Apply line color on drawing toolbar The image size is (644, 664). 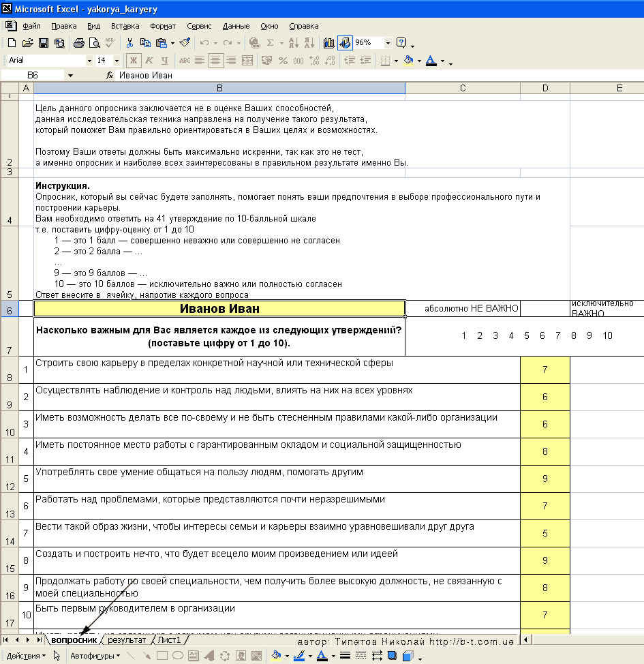point(299,656)
